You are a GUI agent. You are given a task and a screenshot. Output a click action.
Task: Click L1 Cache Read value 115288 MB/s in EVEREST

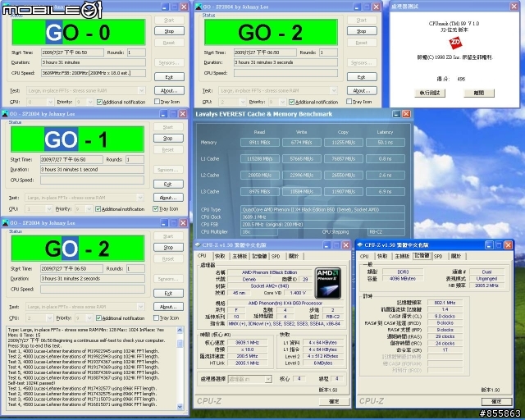pos(260,159)
